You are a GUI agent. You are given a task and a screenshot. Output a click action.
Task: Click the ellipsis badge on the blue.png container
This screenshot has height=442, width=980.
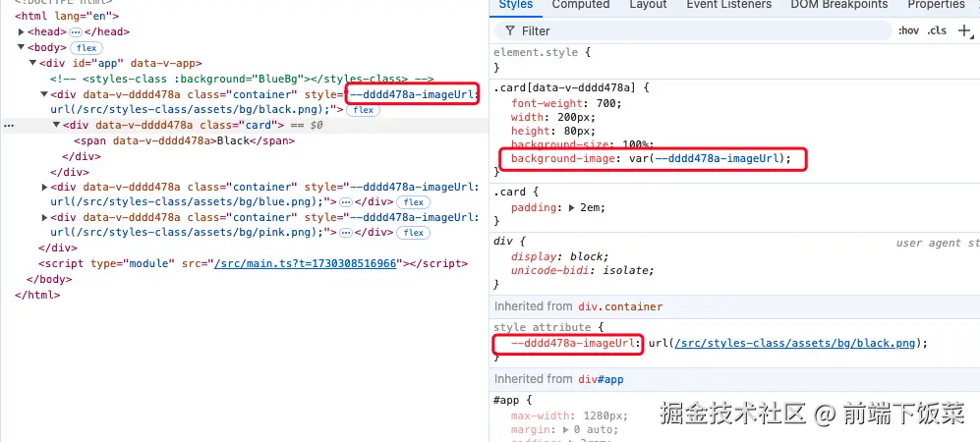tap(346, 201)
